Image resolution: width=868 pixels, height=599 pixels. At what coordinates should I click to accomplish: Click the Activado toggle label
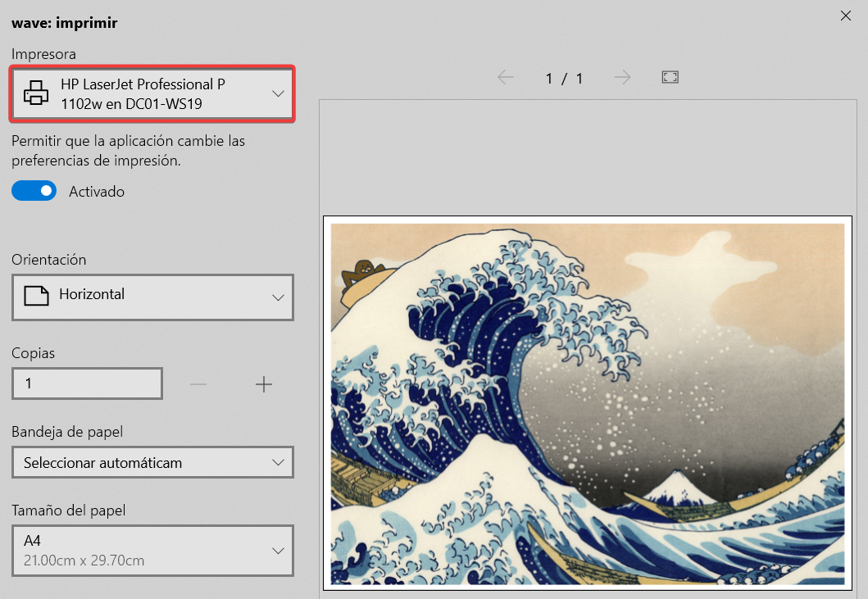pyautogui.click(x=97, y=192)
